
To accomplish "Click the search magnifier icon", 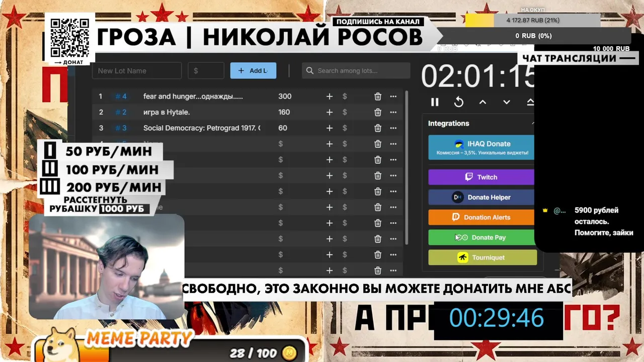I will [310, 71].
